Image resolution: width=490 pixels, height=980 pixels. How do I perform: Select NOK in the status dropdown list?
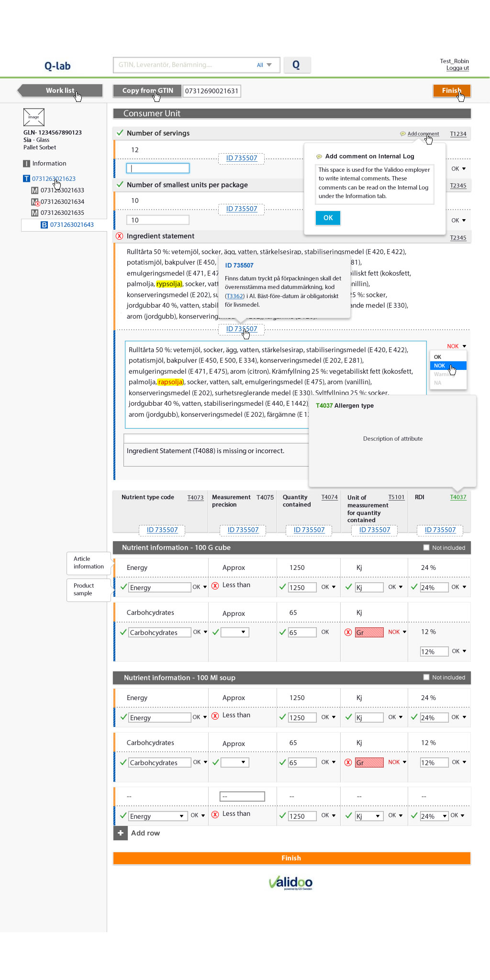click(x=440, y=366)
